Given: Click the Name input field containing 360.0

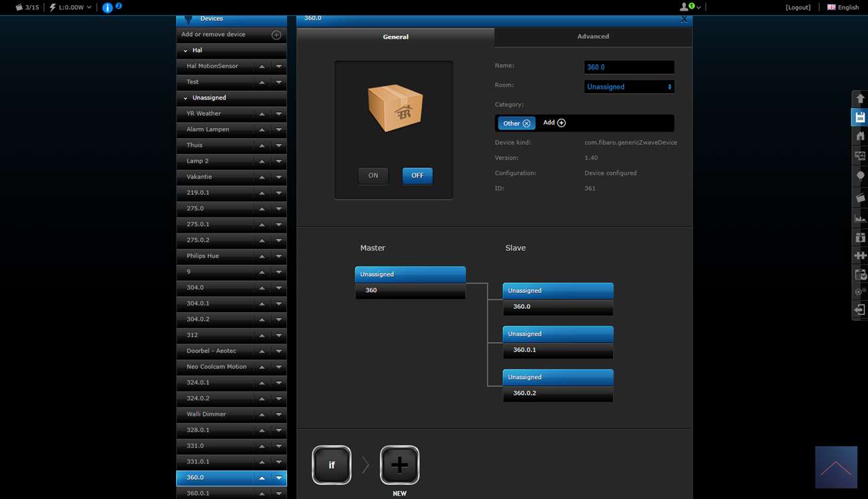Looking at the screenshot, I should click(628, 67).
